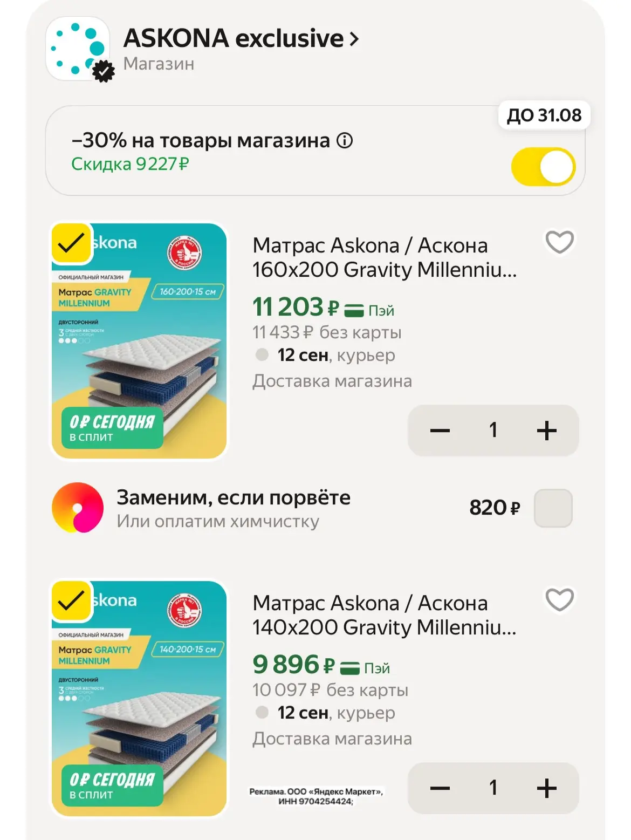Open the Матрас Askona 160x200 Gravity Millennium title
The width and height of the screenshot is (631, 840).
point(385,257)
